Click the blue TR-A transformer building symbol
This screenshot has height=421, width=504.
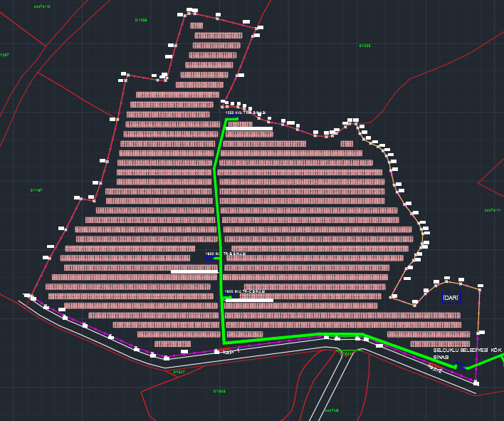tap(233, 119)
